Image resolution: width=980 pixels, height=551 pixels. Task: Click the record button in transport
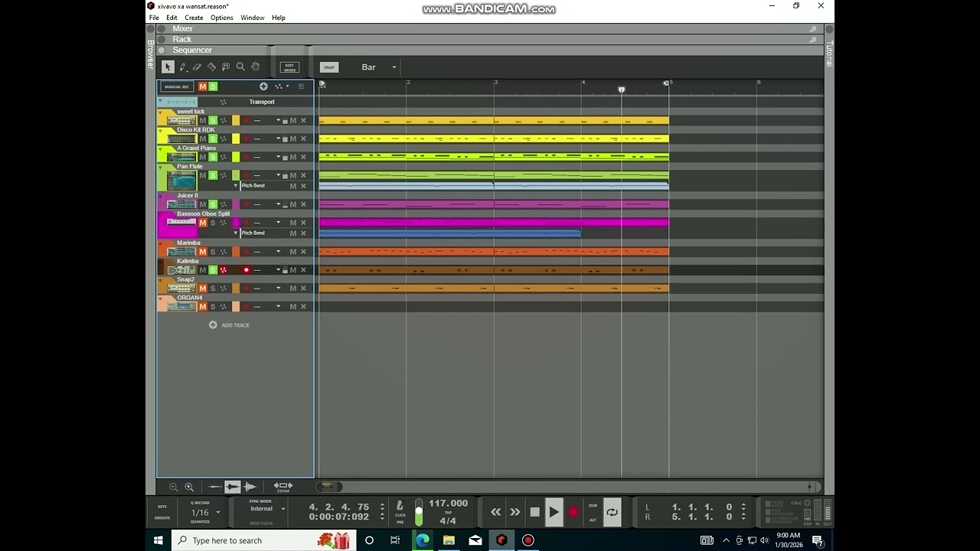tap(573, 512)
